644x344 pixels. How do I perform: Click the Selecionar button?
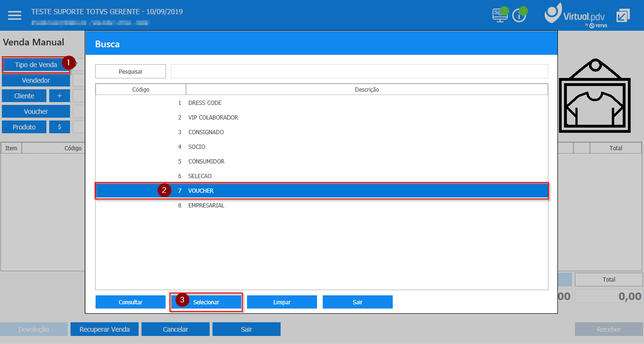pos(206,302)
